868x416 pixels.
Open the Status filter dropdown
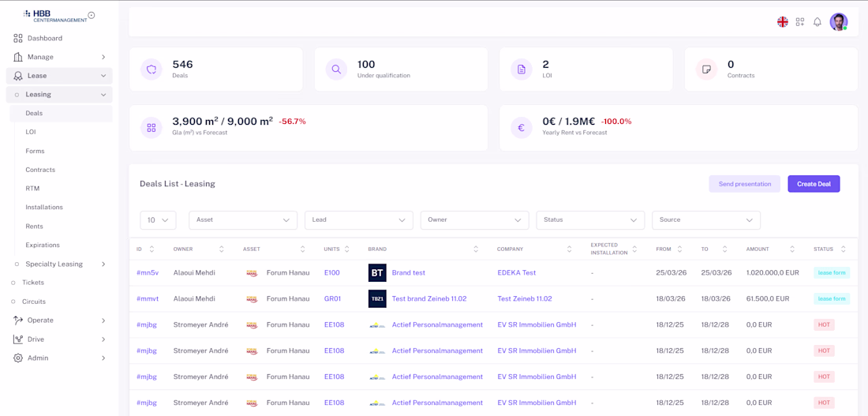tap(590, 220)
